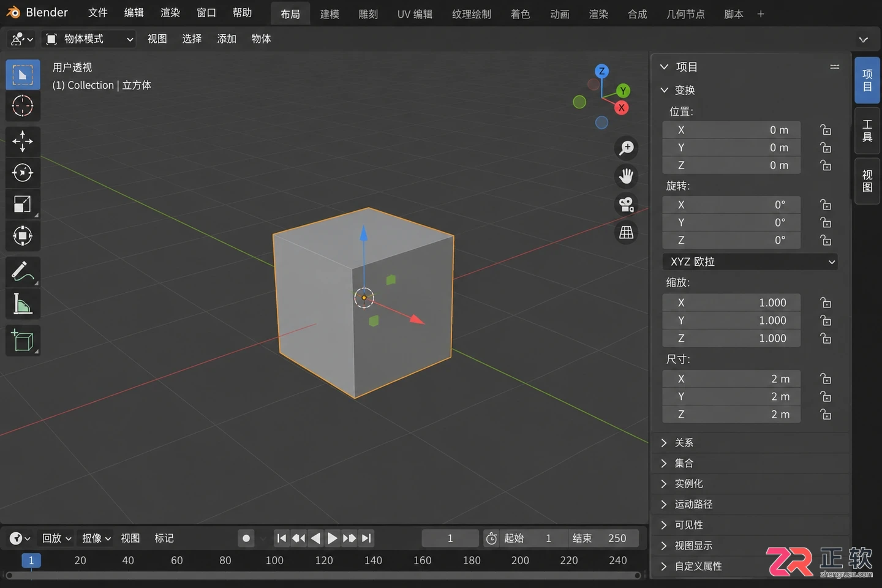The width and height of the screenshot is (882, 588).
Task: Jump to next keyframe
Action: pos(349,538)
